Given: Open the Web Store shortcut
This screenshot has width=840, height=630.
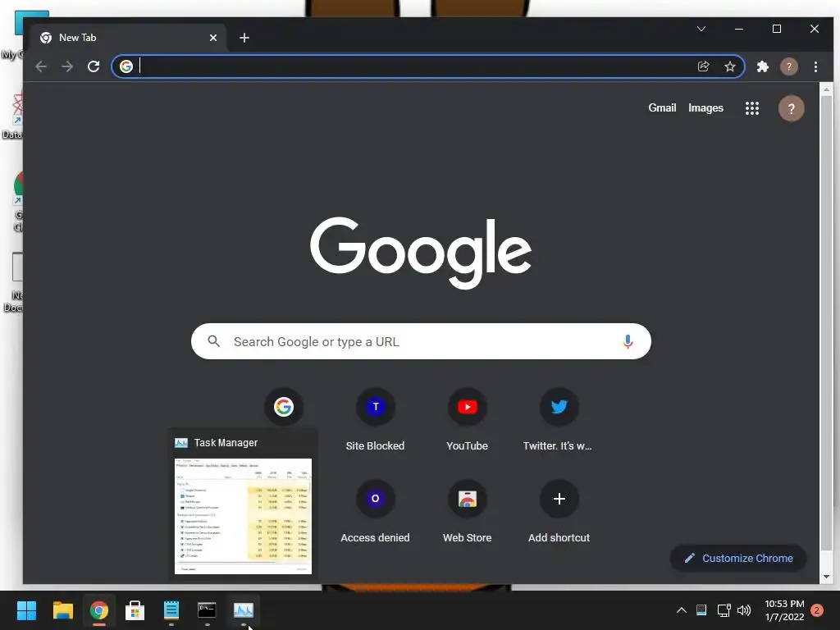Looking at the screenshot, I should 467,512.
